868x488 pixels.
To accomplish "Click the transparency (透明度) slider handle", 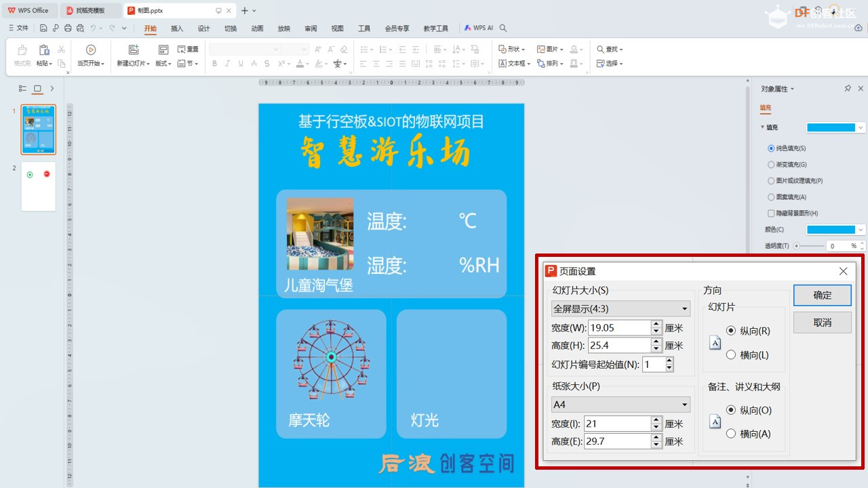I will 796,246.
